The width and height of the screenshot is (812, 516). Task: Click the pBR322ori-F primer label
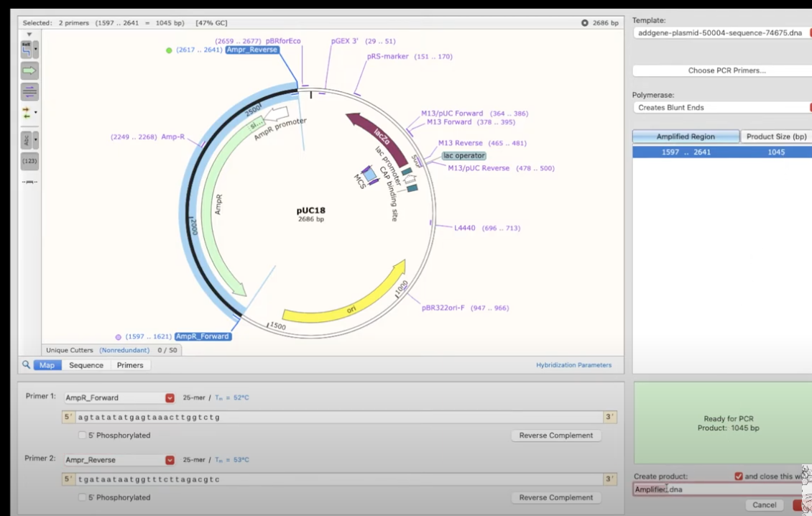(x=443, y=308)
